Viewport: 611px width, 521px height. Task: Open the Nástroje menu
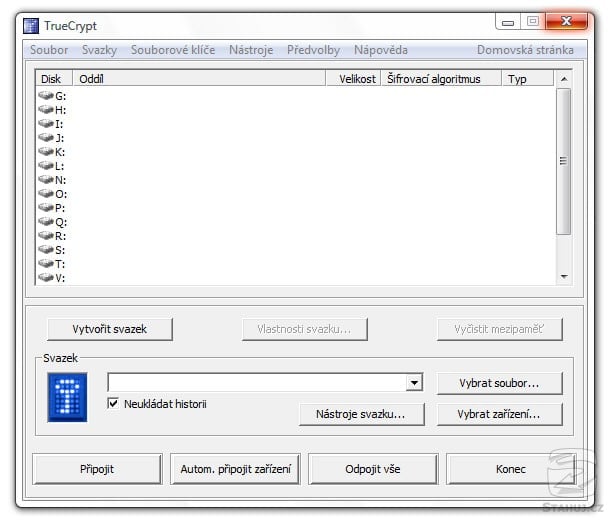251,50
